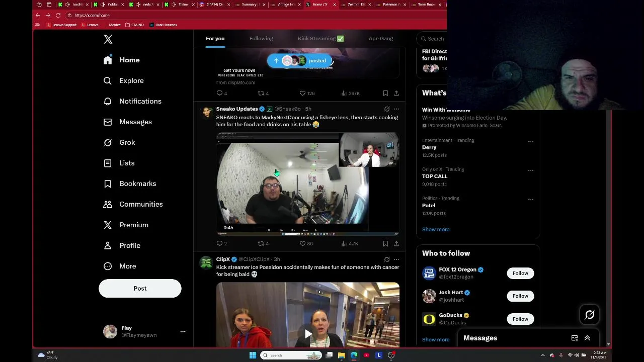
Task: Open Notifications in the sidebar
Action: pyautogui.click(x=132, y=101)
